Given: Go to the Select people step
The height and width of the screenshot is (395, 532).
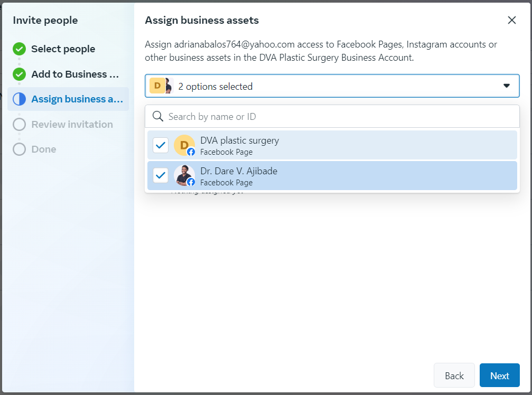Looking at the screenshot, I should click(x=63, y=49).
